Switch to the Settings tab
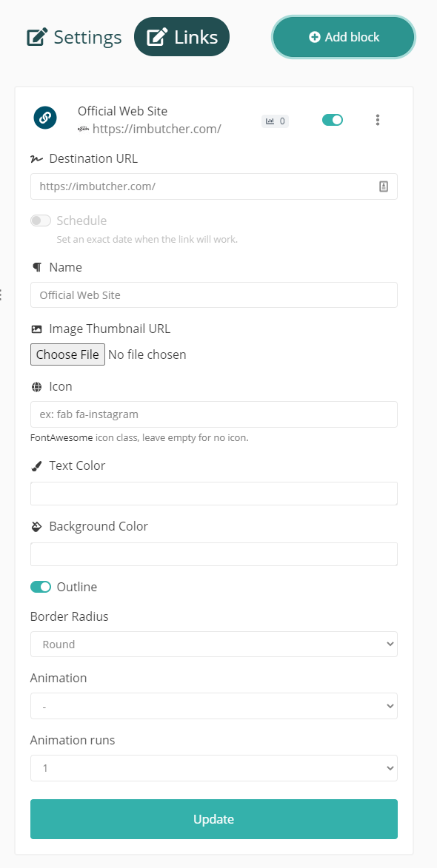The width and height of the screenshot is (437, 868). coord(74,37)
